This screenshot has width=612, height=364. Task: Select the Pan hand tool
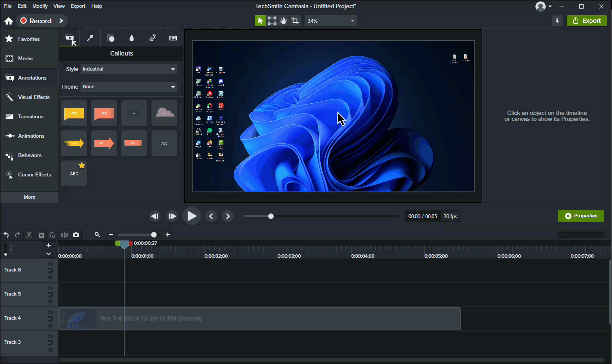[283, 21]
